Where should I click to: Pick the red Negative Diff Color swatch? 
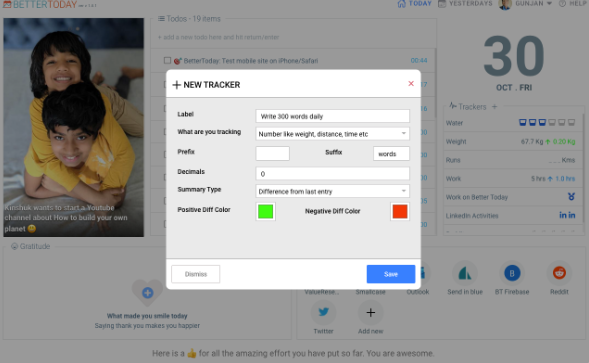[400, 212]
